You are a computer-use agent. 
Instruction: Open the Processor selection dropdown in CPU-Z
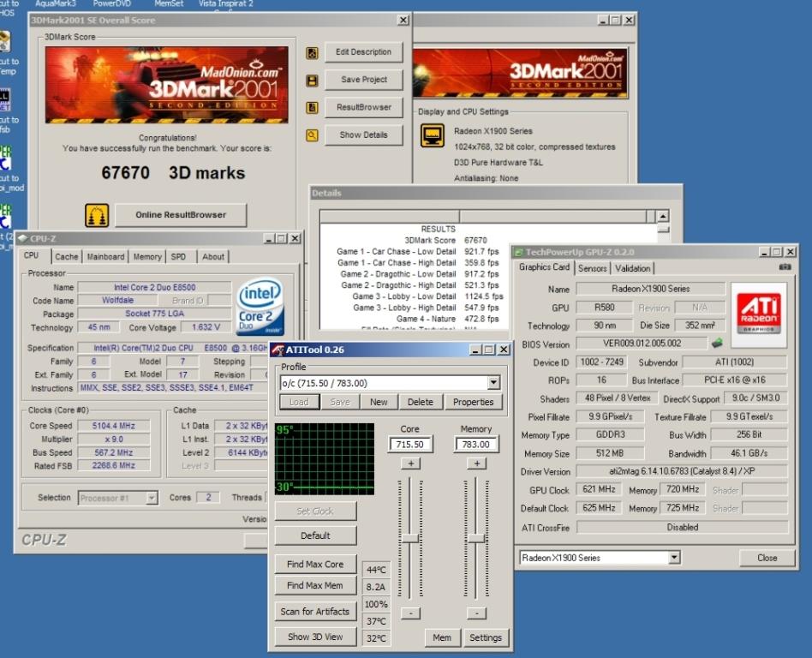tap(152, 498)
